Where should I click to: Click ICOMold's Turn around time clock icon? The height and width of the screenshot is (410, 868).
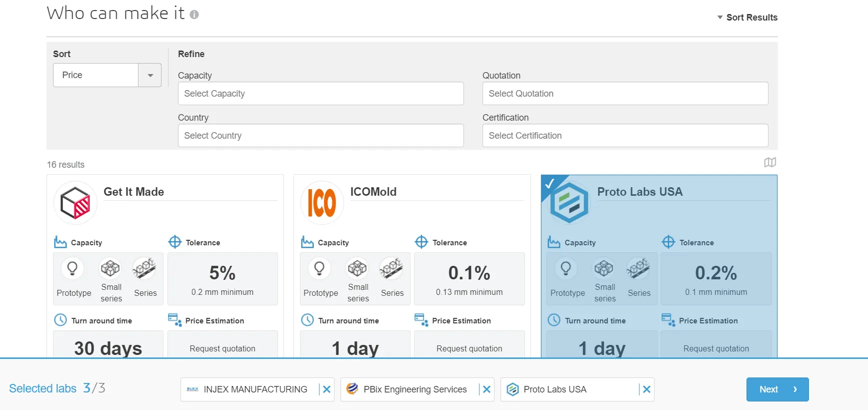point(307,320)
